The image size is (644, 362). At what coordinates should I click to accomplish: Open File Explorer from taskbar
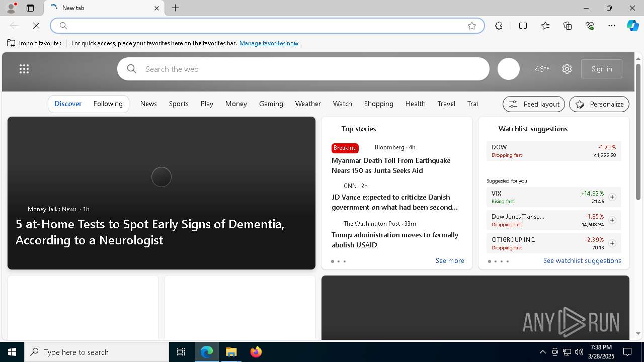231,352
